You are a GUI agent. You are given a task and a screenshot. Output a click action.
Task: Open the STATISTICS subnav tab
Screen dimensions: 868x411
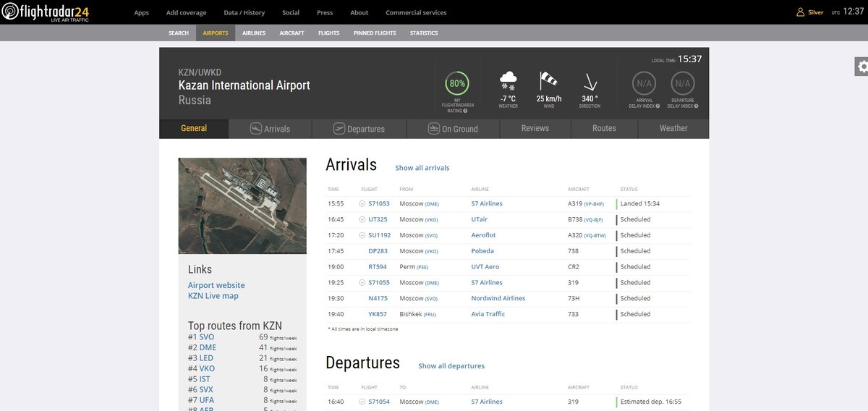coord(424,33)
